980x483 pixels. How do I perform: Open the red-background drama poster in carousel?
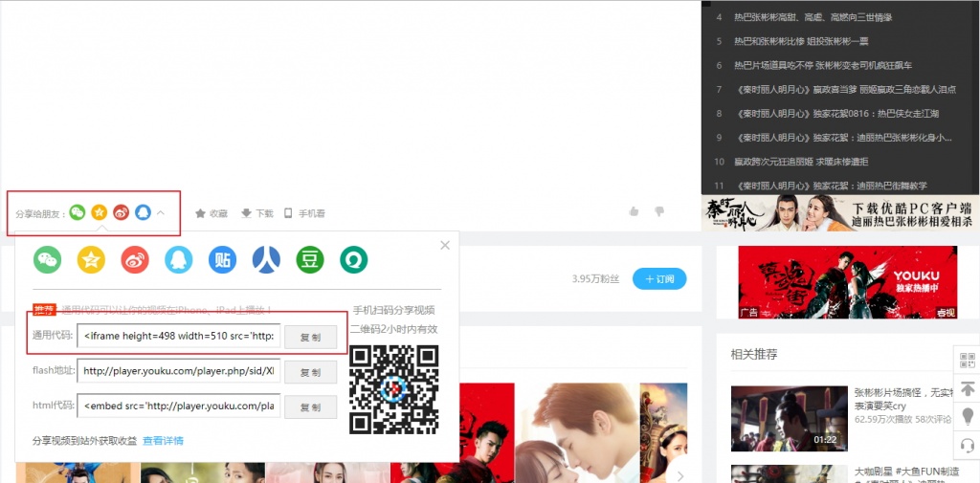[x=486, y=433]
